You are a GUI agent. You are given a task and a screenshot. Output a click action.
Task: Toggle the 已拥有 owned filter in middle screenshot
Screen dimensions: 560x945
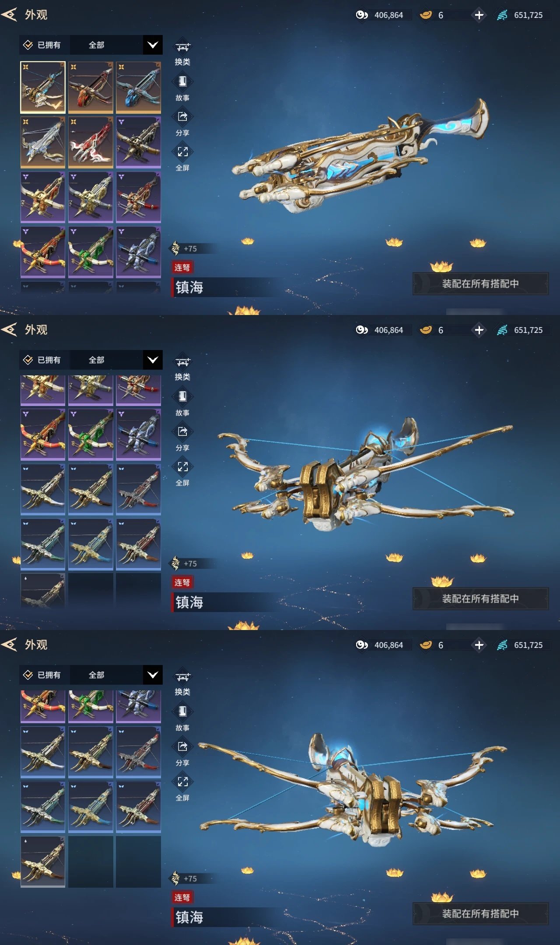click(x=42, y=360)
